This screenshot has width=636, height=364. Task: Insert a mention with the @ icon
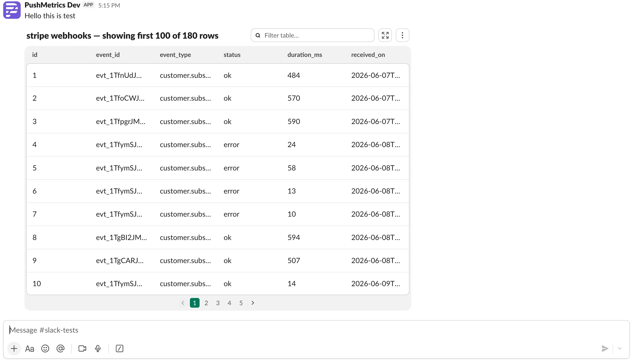point(60,348)
